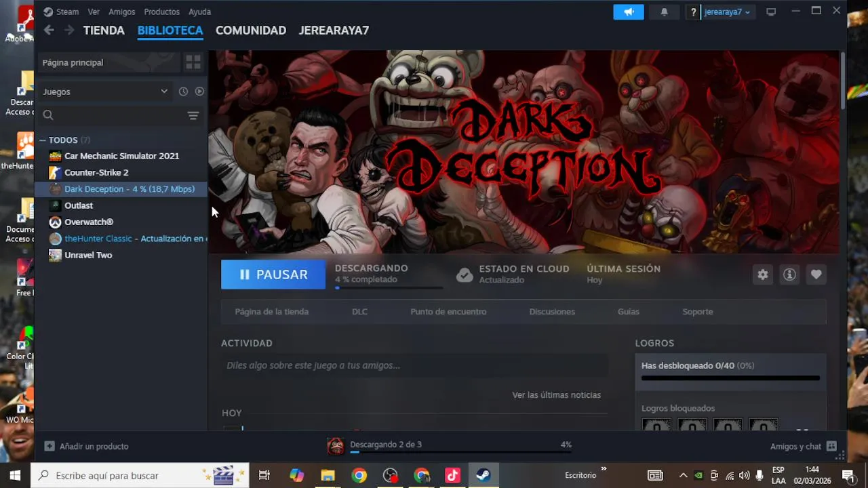The image size is (868, 488).
Task: Click the cloud status icon
Action: (465, 274)
